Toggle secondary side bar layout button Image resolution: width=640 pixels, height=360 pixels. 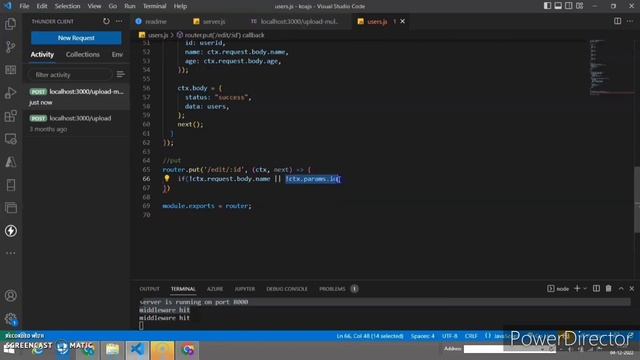(x=569, y=6)
